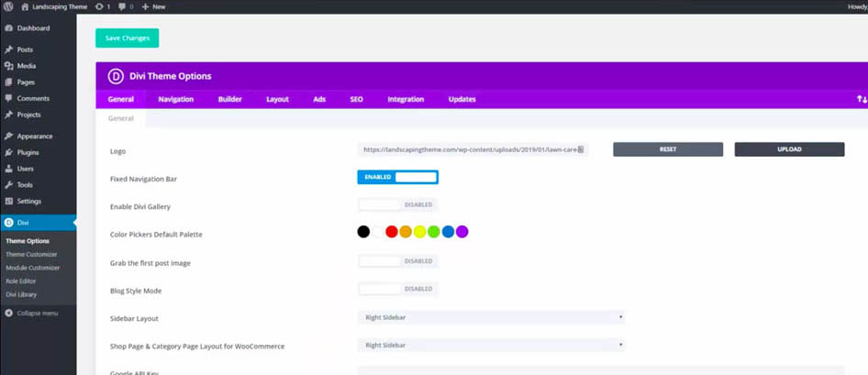Screen dimensions: 868x375
Task: Open Divi Library submenu link
Action: [21, 295]
